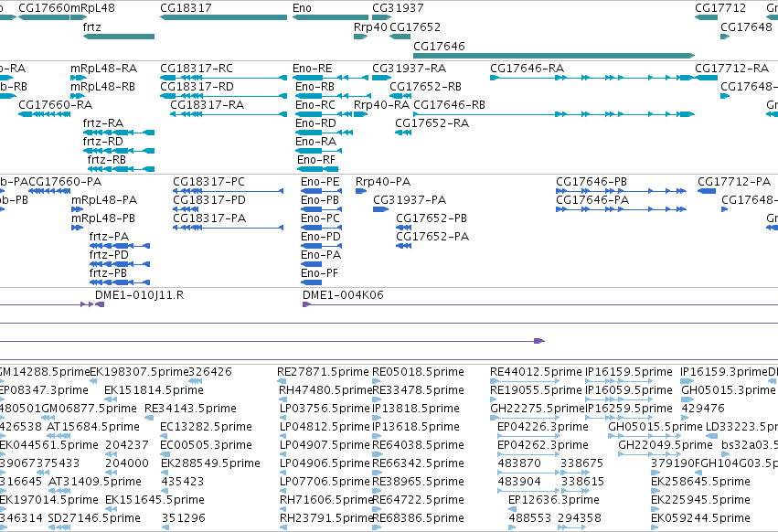Click the Rrp40-PA protein label
Viewport: 778px width, 532px height.
coord(383,182)
